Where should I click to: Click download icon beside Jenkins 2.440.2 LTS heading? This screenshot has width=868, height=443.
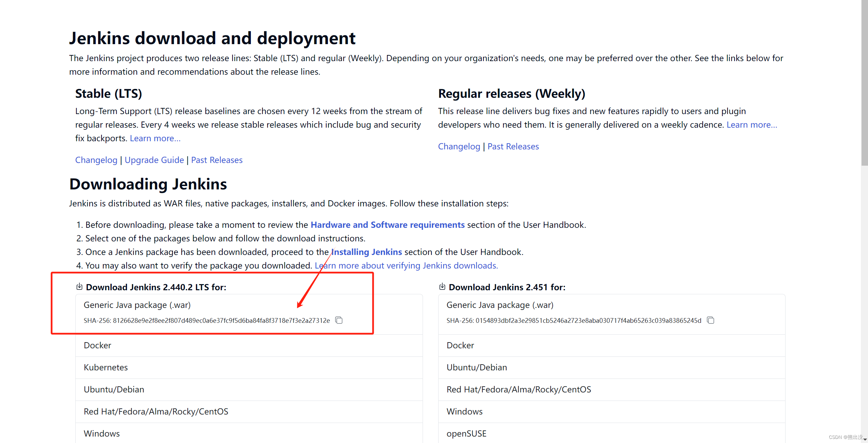[79, 287]
